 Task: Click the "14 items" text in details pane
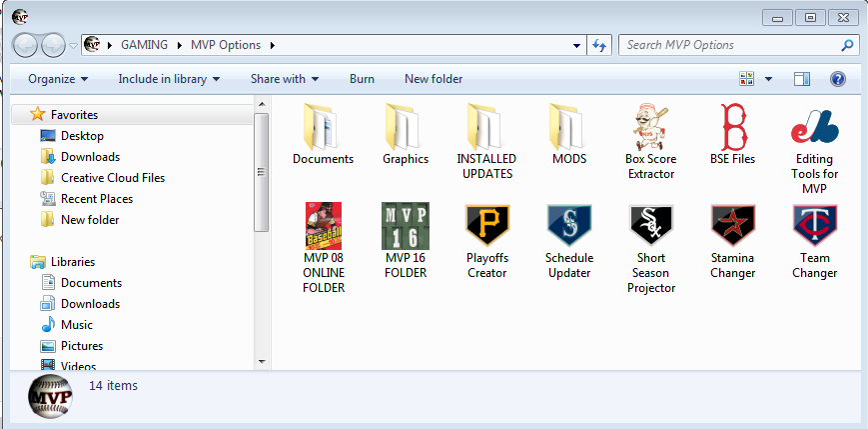pos(113,385)
